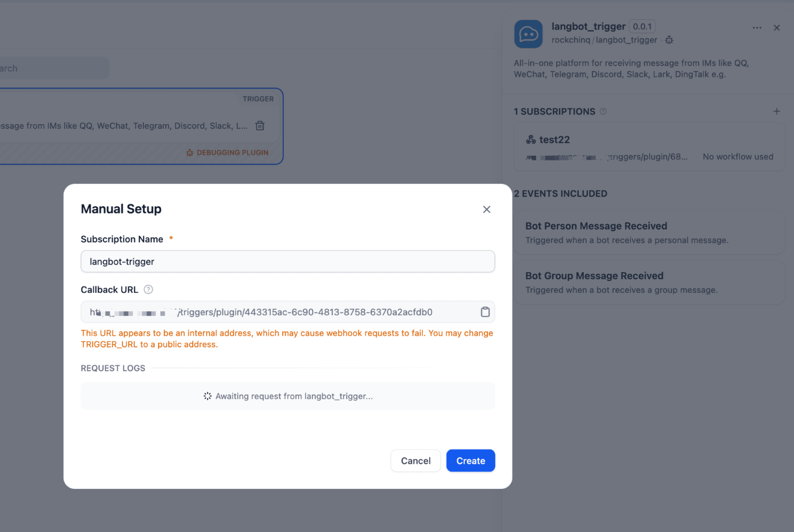Add a new subscription with the plus icon

tap(776, 111)
